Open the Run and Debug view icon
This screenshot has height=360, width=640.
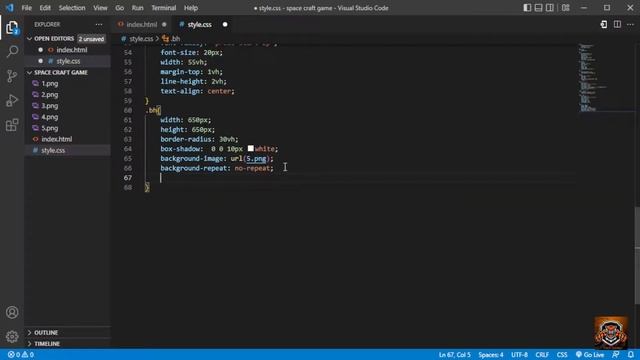(12, 100)
